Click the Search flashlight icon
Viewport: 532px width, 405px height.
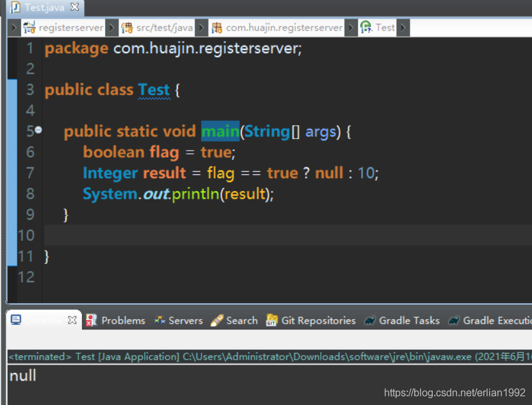[x=217, y=320]
